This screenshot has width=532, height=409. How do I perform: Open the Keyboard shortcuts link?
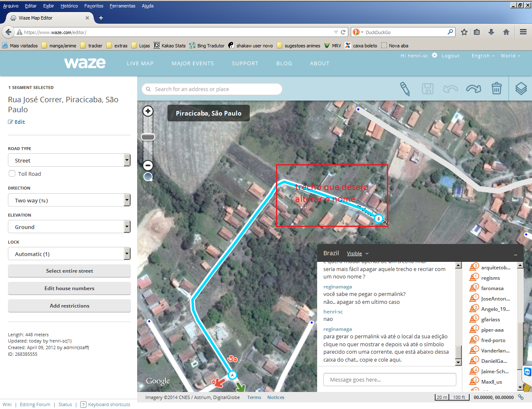click(x=109, y=404)
